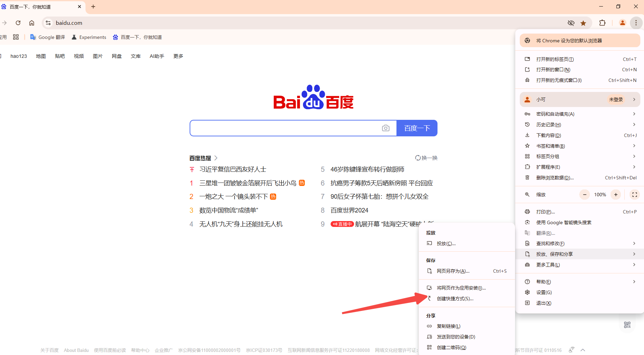Select 打开新的标签页 menu item
This screenshot has height=355, width=644.
click(x=580, y=59)
